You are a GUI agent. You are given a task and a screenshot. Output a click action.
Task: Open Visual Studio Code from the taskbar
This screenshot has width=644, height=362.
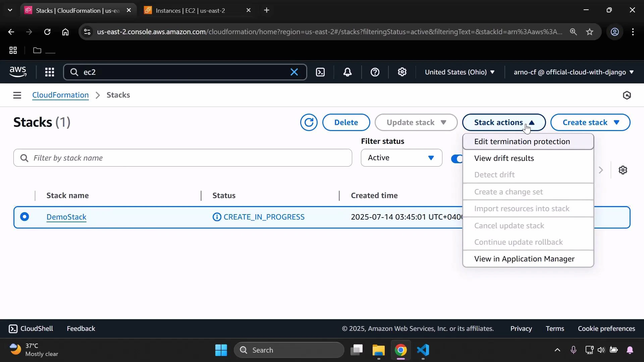(x=423, y=350)
